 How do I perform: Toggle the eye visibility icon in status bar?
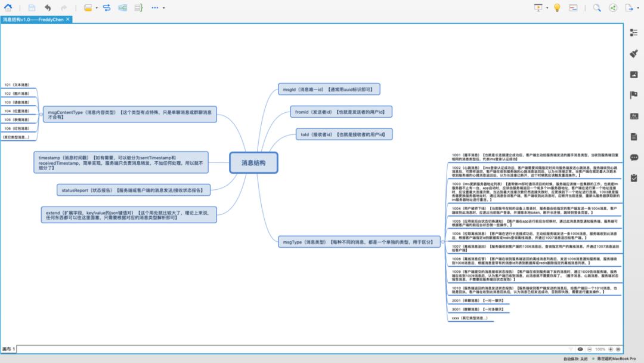pos(580,349)
